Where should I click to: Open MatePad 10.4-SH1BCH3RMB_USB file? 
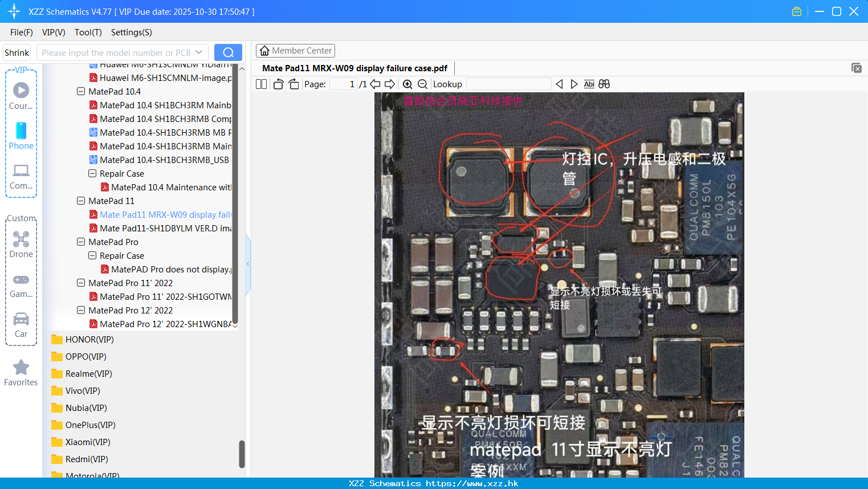[x=159, y=160]
